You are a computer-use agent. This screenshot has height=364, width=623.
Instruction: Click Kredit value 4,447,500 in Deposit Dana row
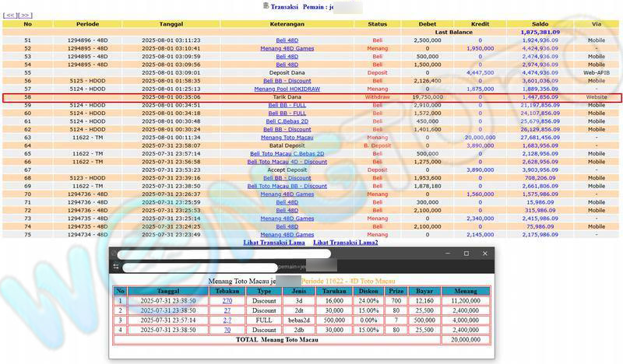tap(480, 72)
